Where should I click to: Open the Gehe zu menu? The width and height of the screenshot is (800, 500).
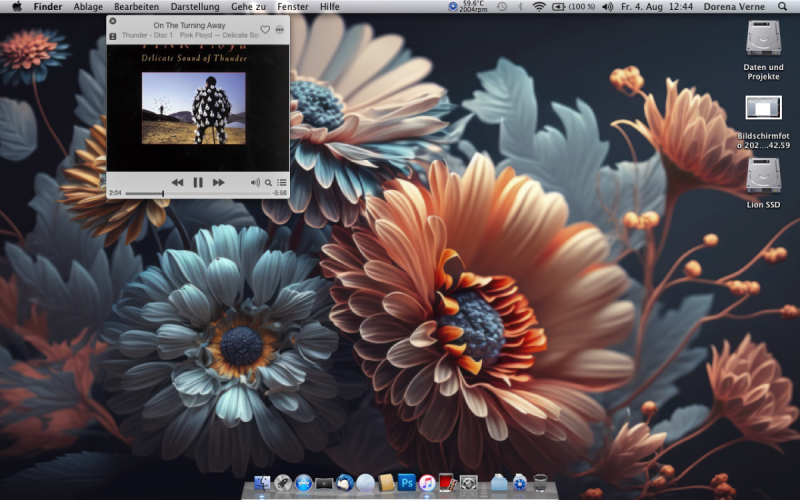coord(249,7)
